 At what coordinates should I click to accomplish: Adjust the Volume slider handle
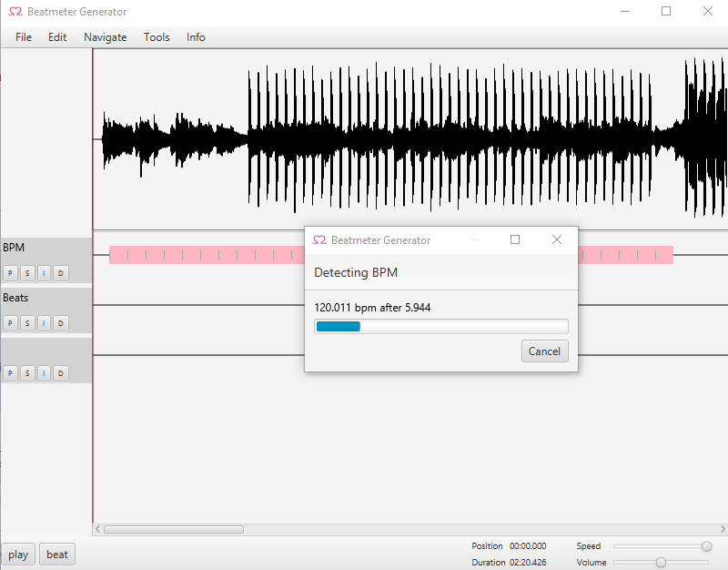click(x=661, y=563)
